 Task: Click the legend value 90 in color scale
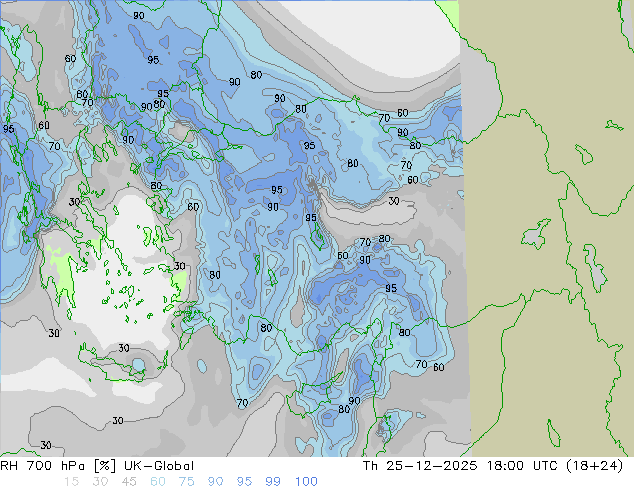pyautogui.click(x=215, y=482)
